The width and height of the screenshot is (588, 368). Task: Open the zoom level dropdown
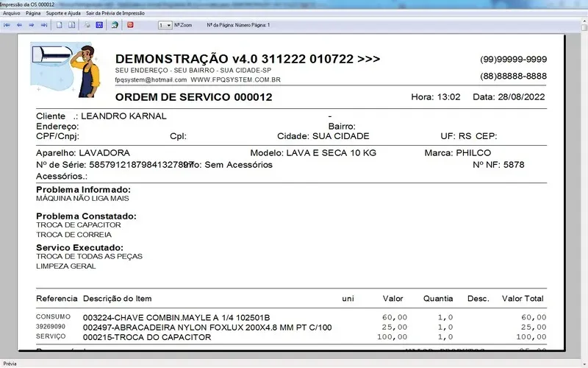pos(169,25)
